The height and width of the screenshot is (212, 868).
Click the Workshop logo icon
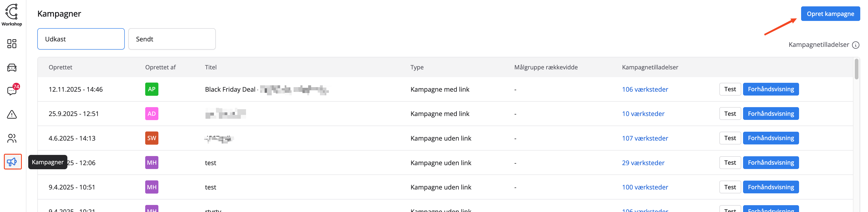12,12
